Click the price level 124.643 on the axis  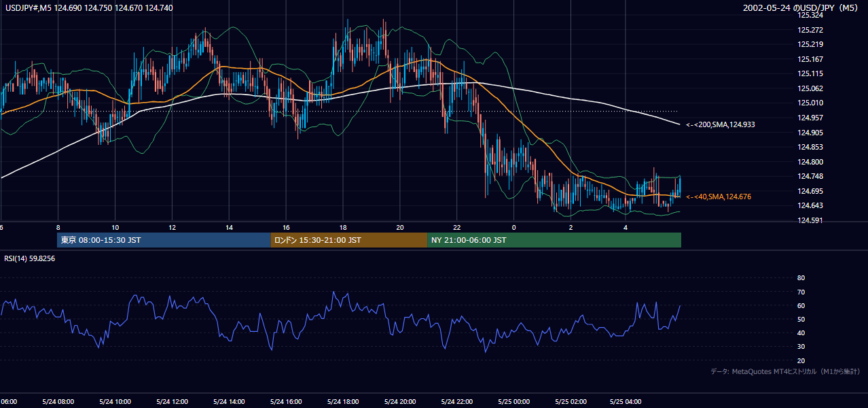(810, 205)
